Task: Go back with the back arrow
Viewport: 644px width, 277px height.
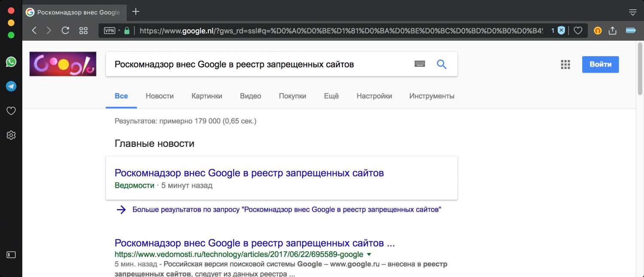Action: point(34,30)
